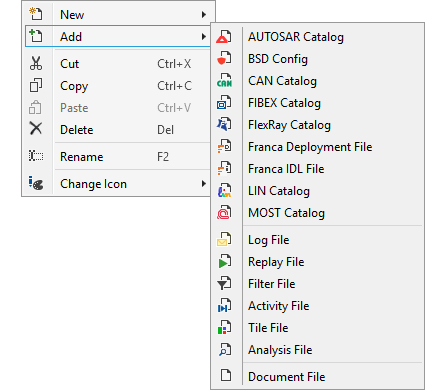Click the Copy pages icon
The image size is (425, 390).
[x=36, y=85]
